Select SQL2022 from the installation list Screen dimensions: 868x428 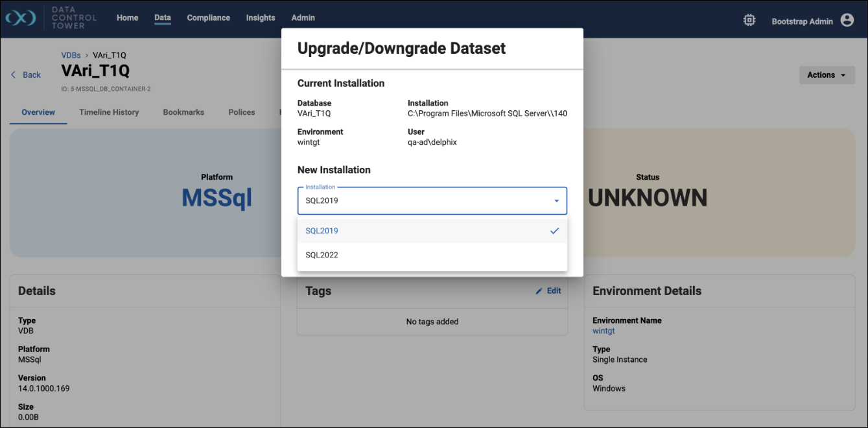pyautogui.click(x=322, y=255)
